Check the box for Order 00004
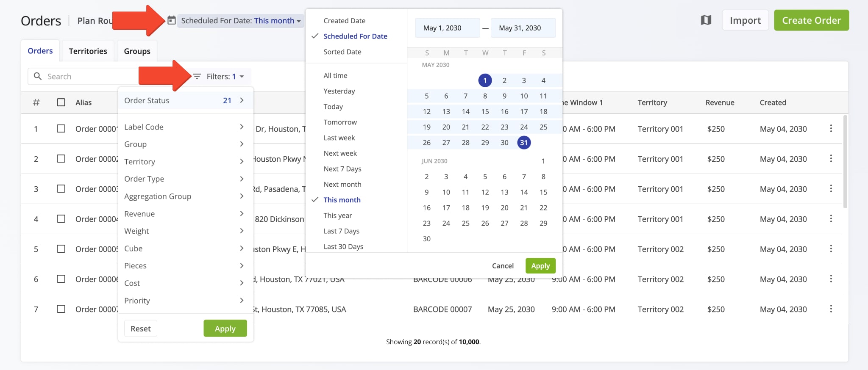The height and width of the screenshot is (370, 868). pyautogui.click(x=61, y=218)
